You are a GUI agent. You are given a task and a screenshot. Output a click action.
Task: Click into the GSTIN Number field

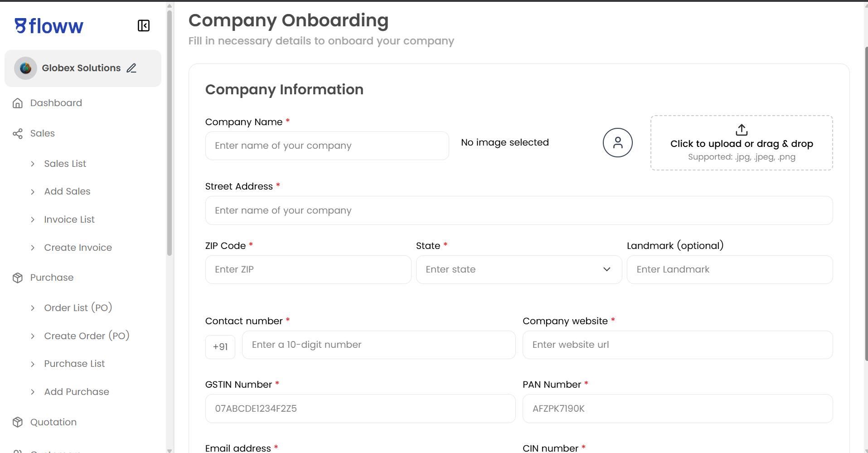(x=360, y=409)
